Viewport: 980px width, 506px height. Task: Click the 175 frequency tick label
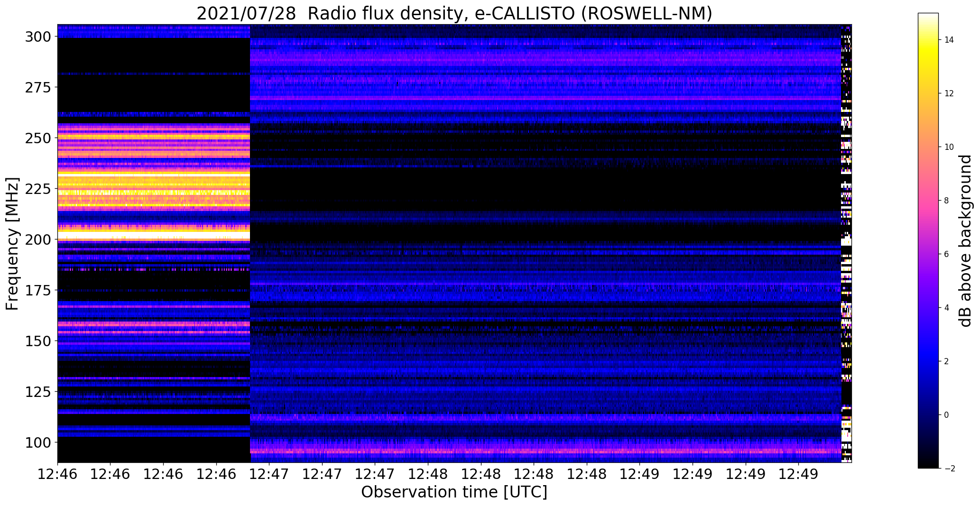[x=38, y=290]
